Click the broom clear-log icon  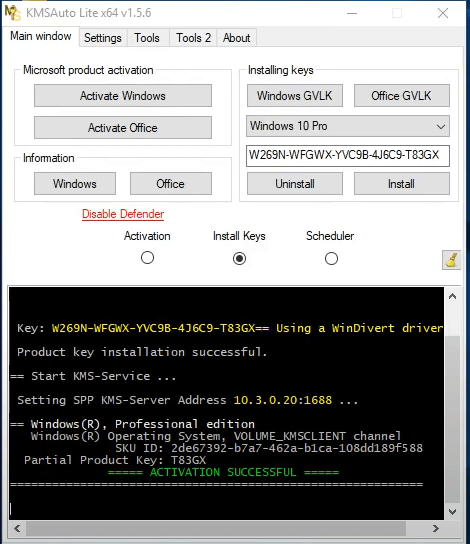(x=451, y=260)
